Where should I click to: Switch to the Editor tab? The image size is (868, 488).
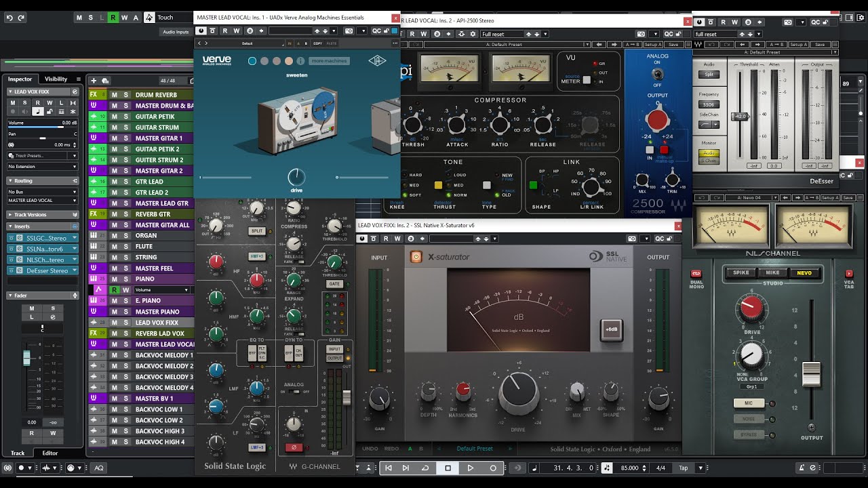50,453
